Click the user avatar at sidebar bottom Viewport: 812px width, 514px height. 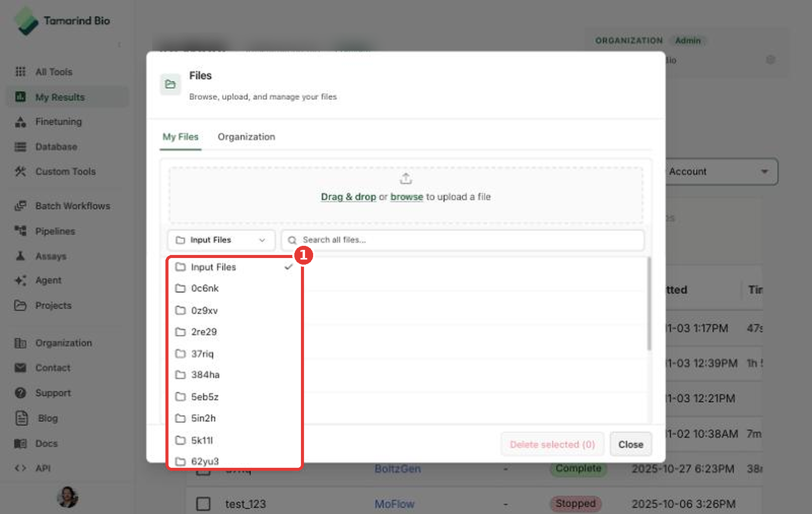(x=67, y=497)
